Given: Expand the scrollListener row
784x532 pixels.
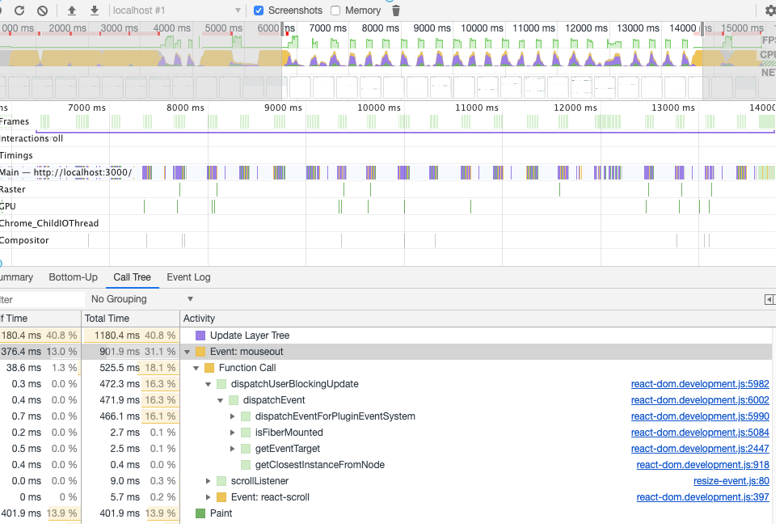Looking at the screenshot, I should click(x=208, y=481).
